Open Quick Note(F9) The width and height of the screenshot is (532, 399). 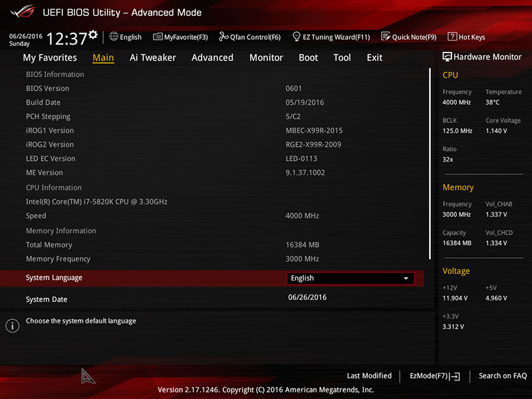point(409,37)
